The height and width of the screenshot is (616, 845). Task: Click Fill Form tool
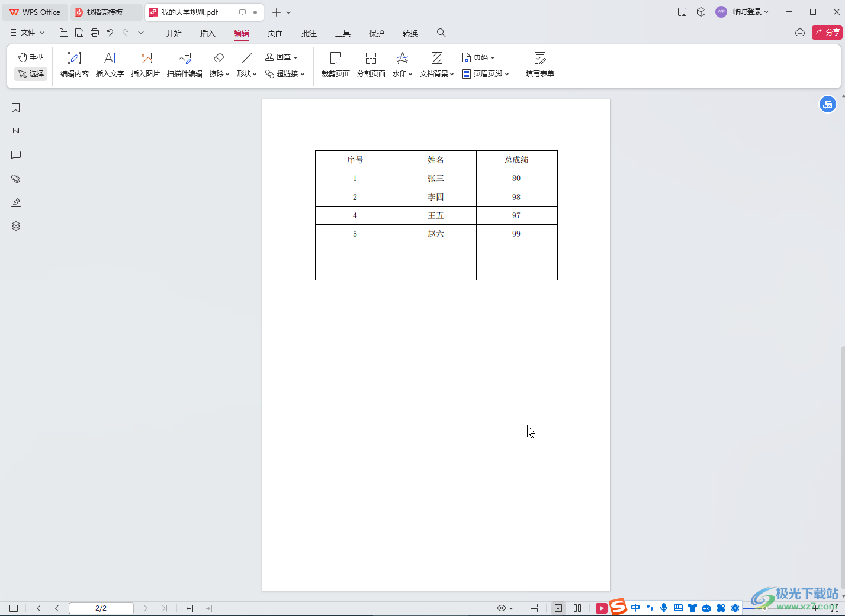coord(540,65)
